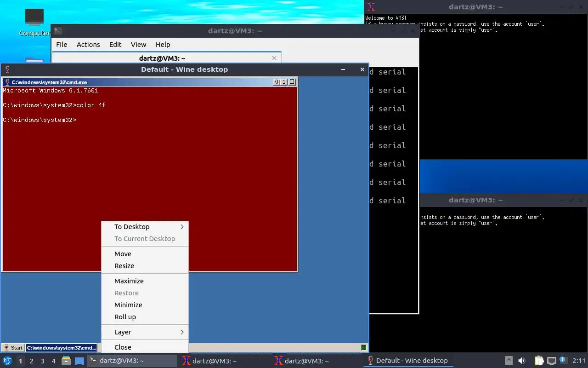Switch to virtual desktop 3
Viewport: 588px width, 368px height.
click(42, 361)
